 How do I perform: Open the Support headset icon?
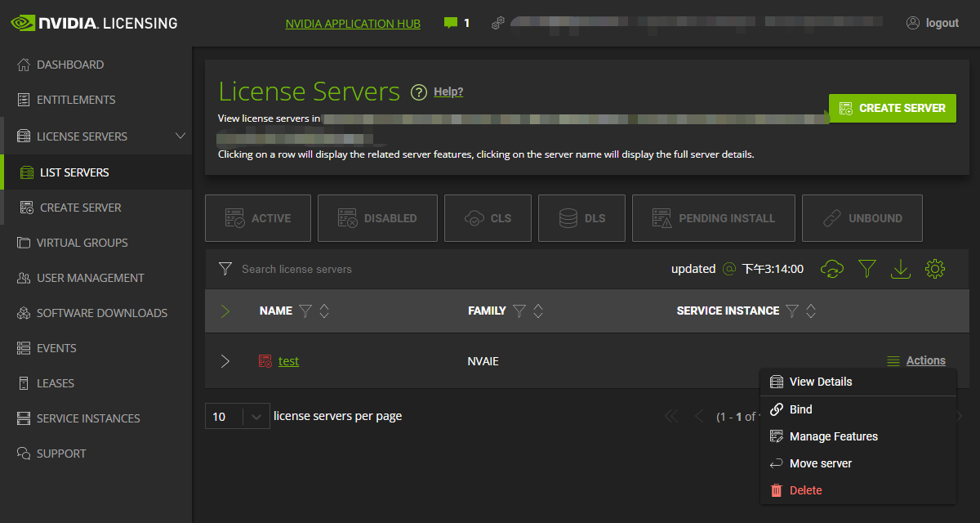tap(23, 454)
